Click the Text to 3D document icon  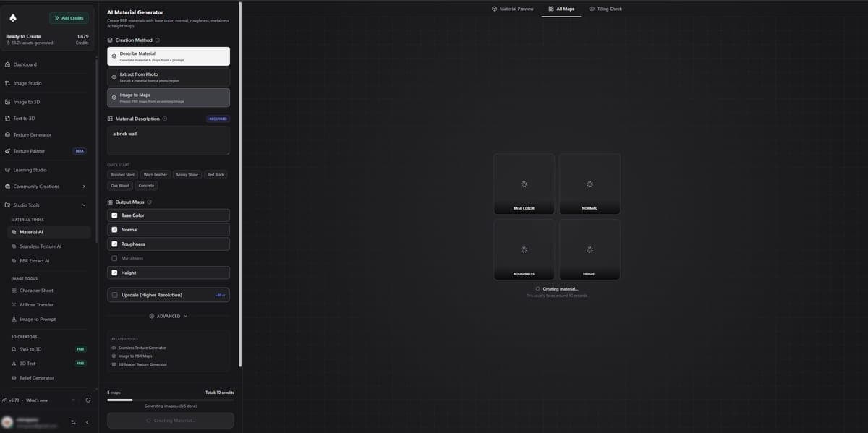[x=7, y=119]
